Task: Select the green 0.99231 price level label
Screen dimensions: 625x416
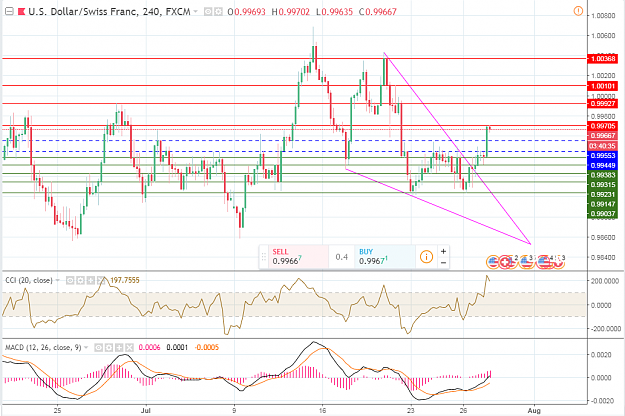Action: pyautogui.click(x=603, y=194)
